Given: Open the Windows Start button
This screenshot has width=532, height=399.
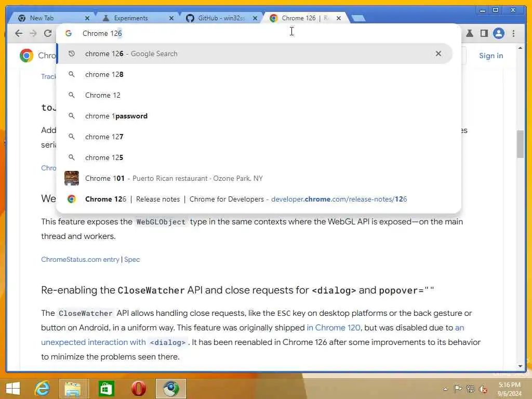Looking at the screenshot, I should pyautogui.click(x=13, y=389).
